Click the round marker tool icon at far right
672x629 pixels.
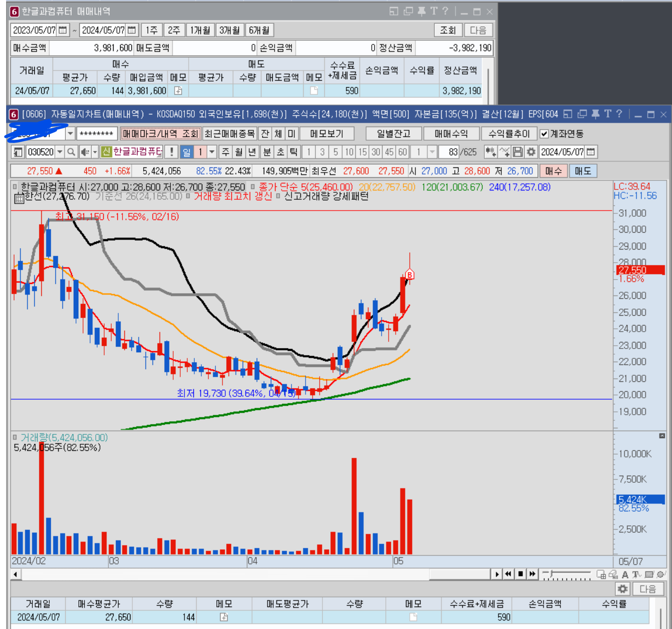pos(661,574)
